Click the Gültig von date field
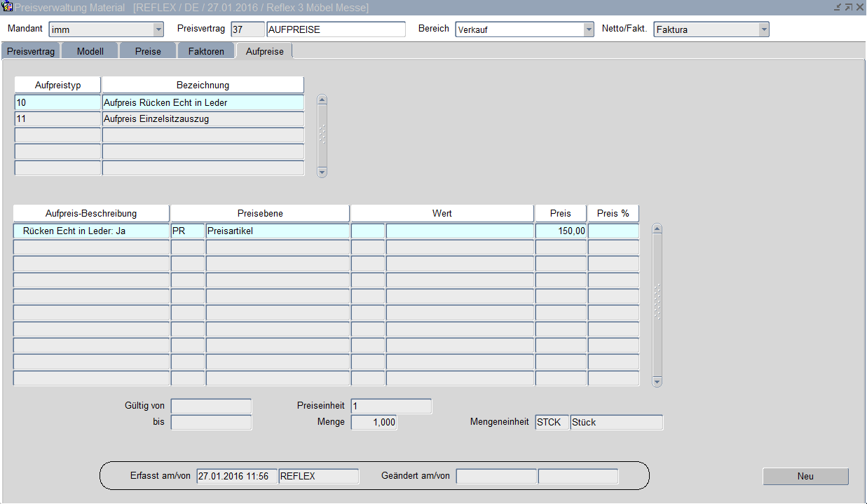 point(211,406)
